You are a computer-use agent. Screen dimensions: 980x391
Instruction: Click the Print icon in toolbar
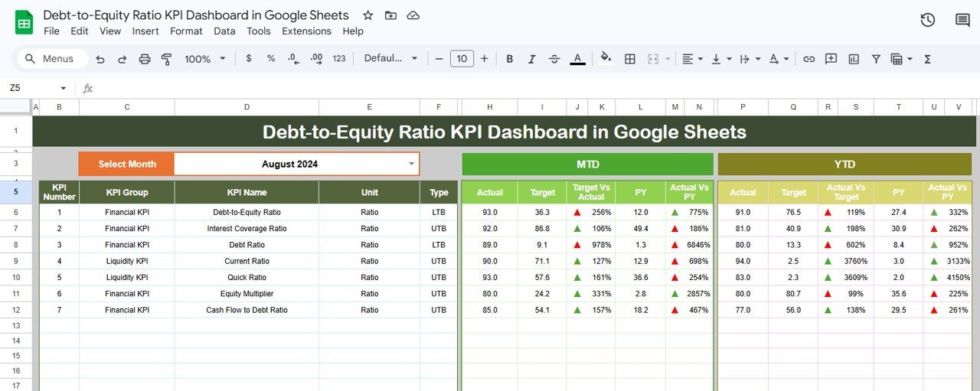click(x=145, y=59)
